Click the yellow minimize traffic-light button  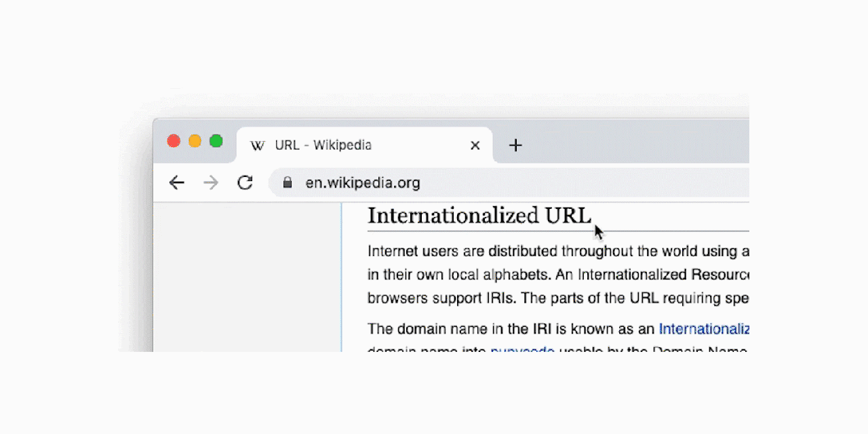pyautogui.click(x=195, y=141)
